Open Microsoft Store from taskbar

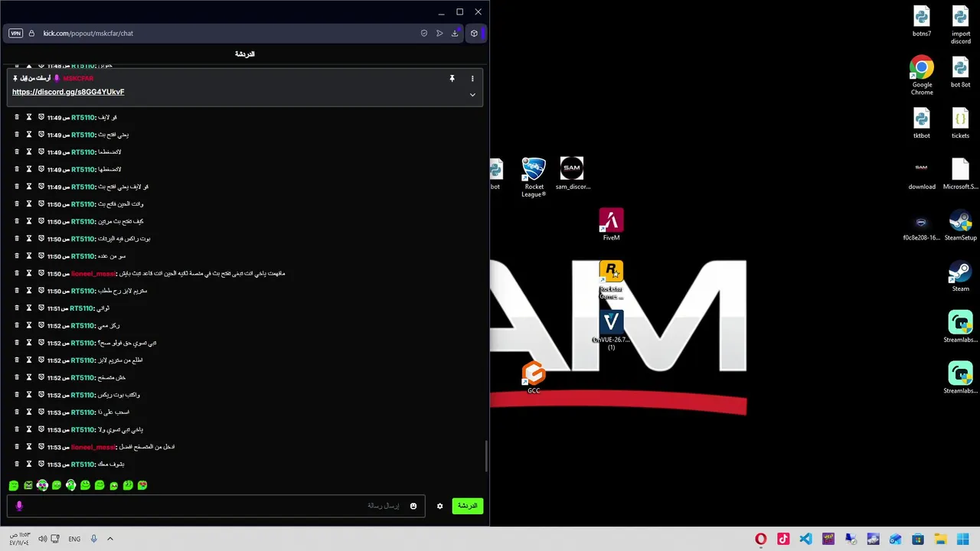point(918,540)
